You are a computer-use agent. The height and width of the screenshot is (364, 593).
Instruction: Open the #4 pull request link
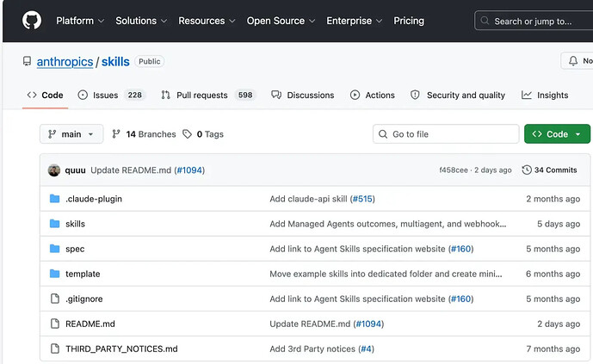point(366,349)
